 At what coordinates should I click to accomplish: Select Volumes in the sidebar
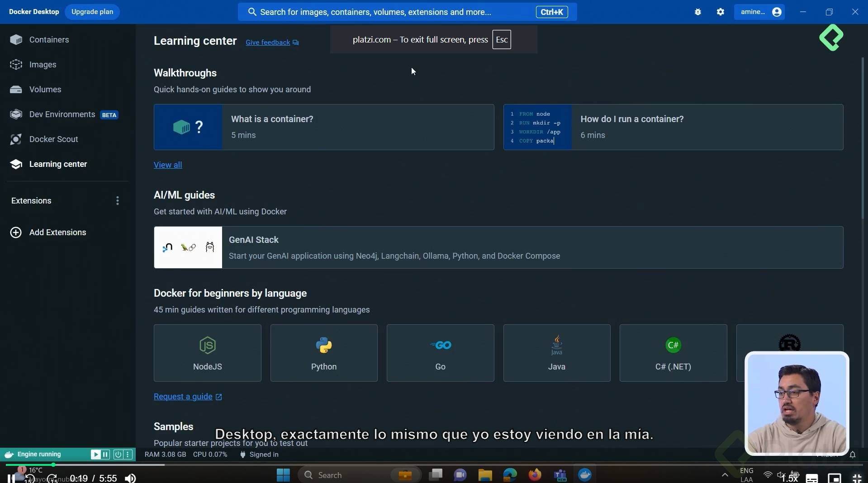click(68, 90)
